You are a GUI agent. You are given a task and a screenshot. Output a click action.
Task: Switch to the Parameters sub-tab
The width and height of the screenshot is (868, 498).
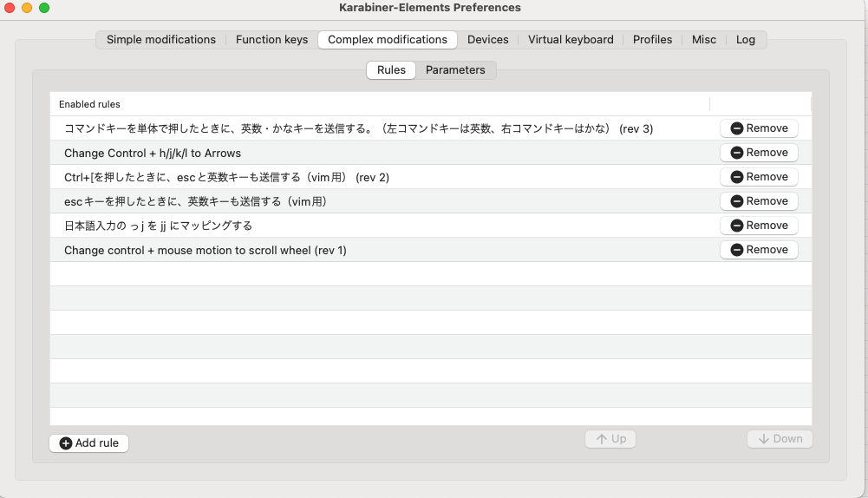[455, 70]
